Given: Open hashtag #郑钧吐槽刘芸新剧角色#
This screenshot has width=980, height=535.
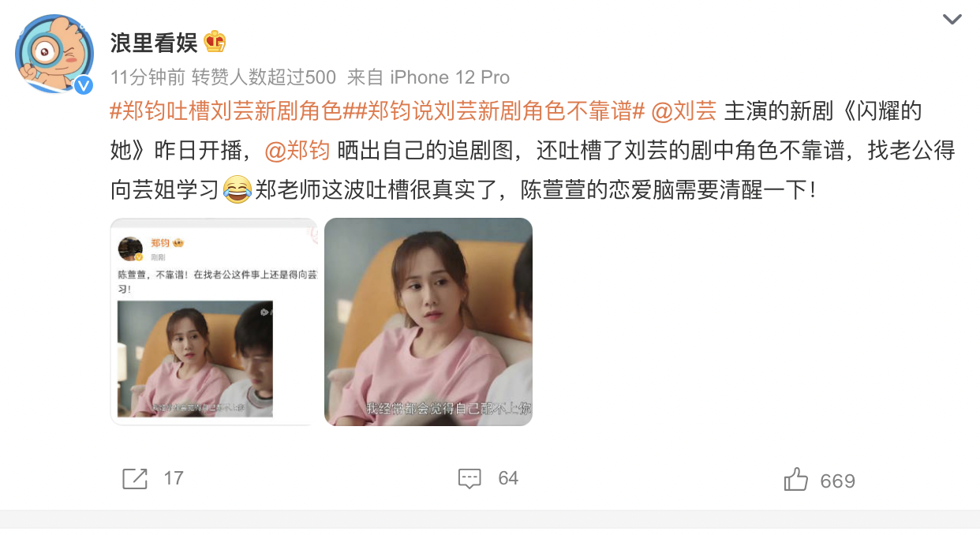Looking at the screenshot, I should point(226,111).
